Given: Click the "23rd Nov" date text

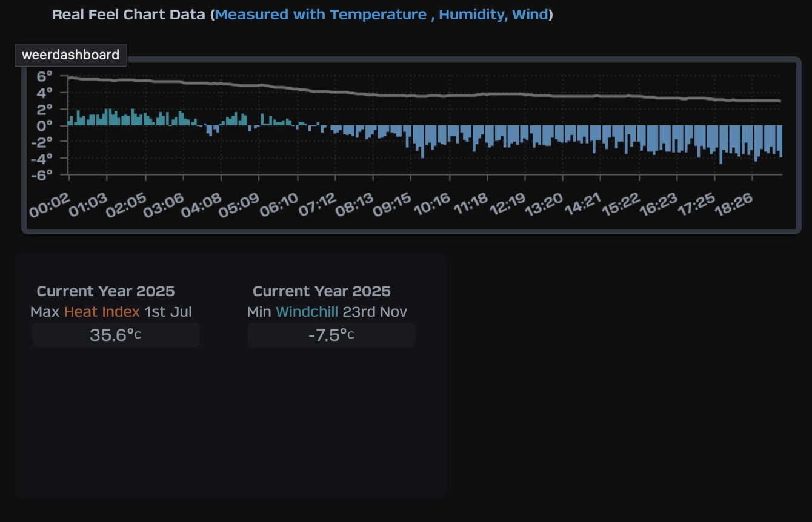Looking at the screenshot, I should coord(374,312).
